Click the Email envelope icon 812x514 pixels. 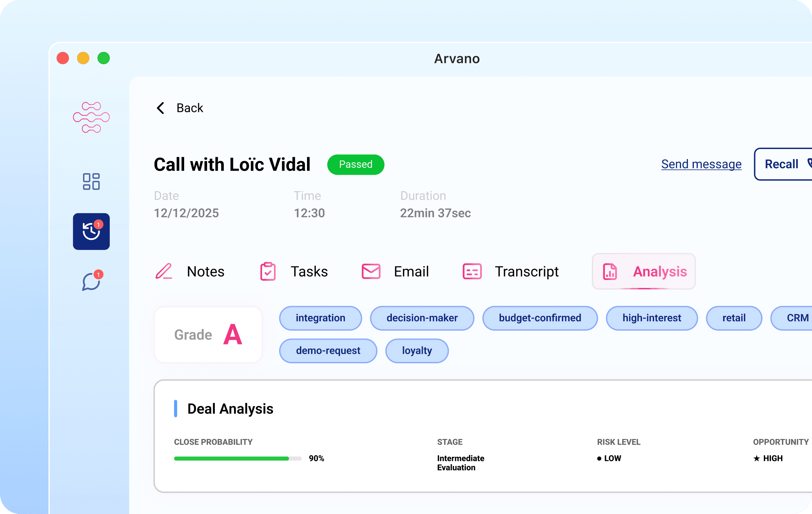371,271
